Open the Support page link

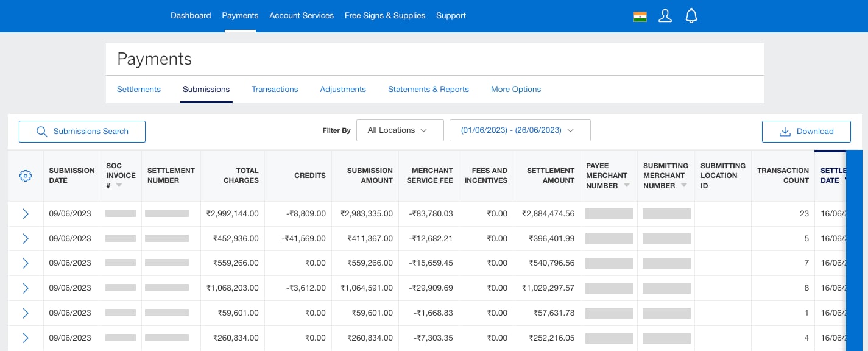[451, 16]
